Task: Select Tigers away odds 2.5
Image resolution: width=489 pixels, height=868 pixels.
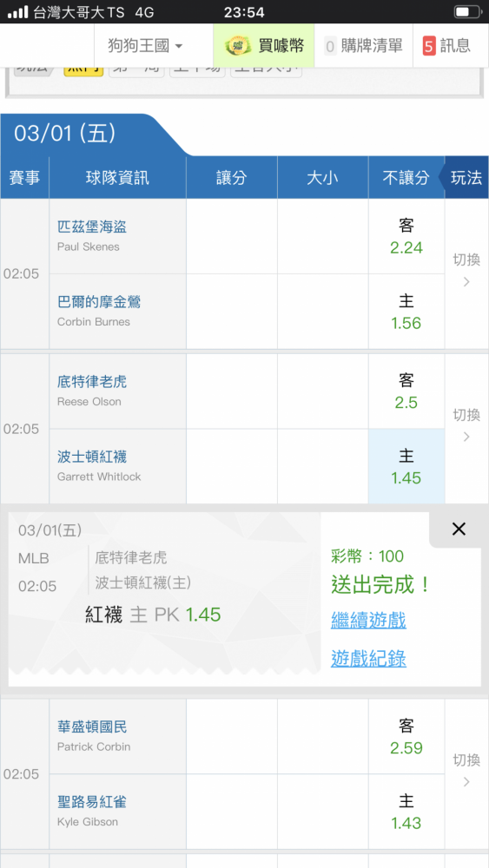Action: point(406,391)
